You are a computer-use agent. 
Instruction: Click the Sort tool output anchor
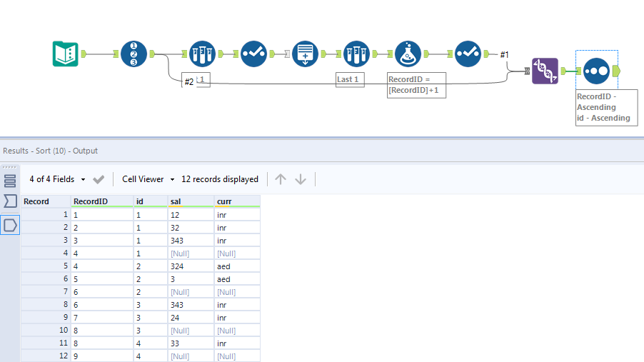tap(616, 71)
